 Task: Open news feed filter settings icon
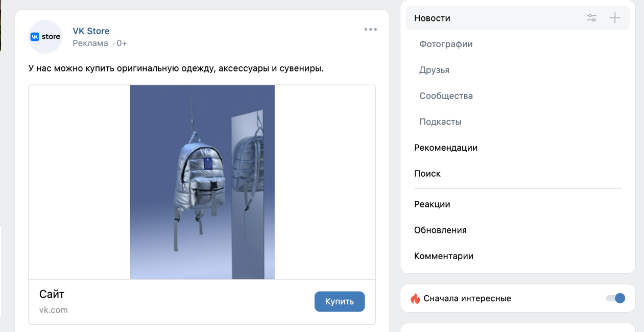(x=592, y=18)
